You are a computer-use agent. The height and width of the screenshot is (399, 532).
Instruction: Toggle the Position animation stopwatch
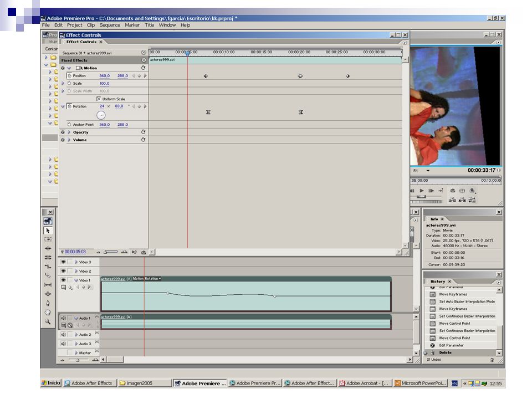click(x=69, y=76)
